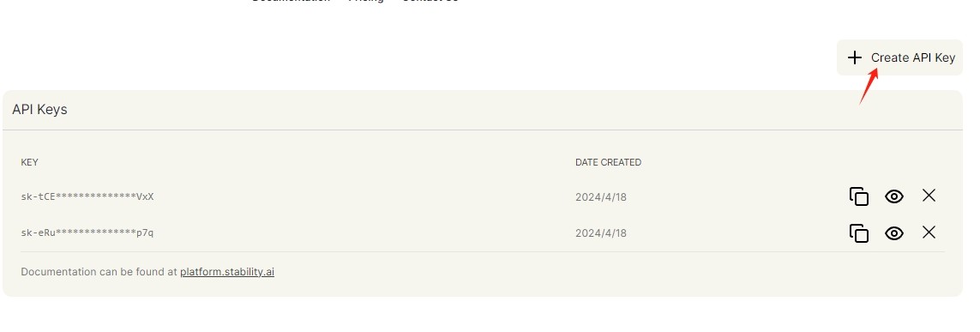Click the plus icon beside Create API Key

tap(854, 57)
